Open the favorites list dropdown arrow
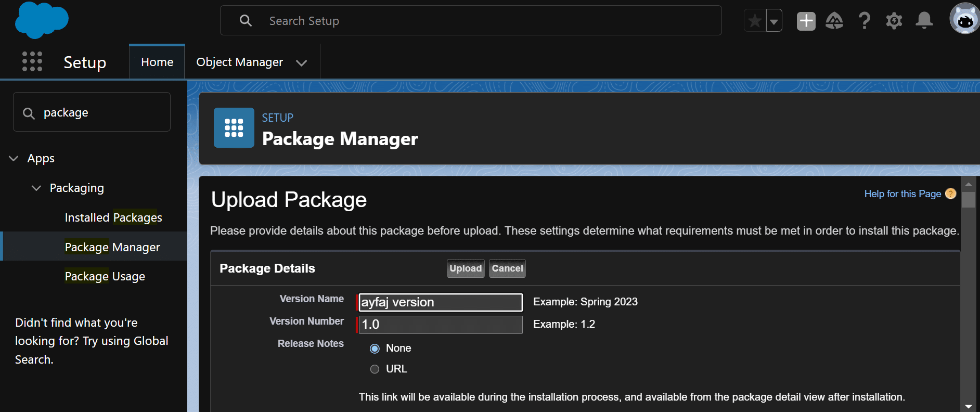The width and height of the screenshot is (980, 412). tap(774, 21)
